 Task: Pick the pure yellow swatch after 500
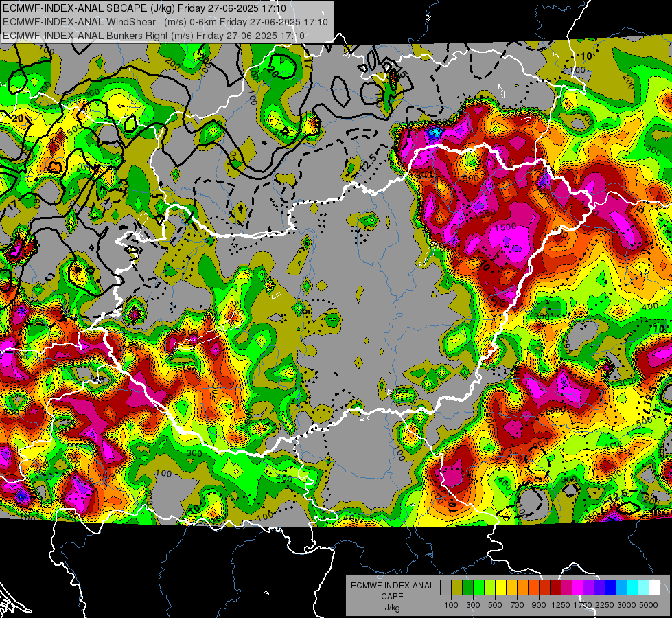(500, 587)
